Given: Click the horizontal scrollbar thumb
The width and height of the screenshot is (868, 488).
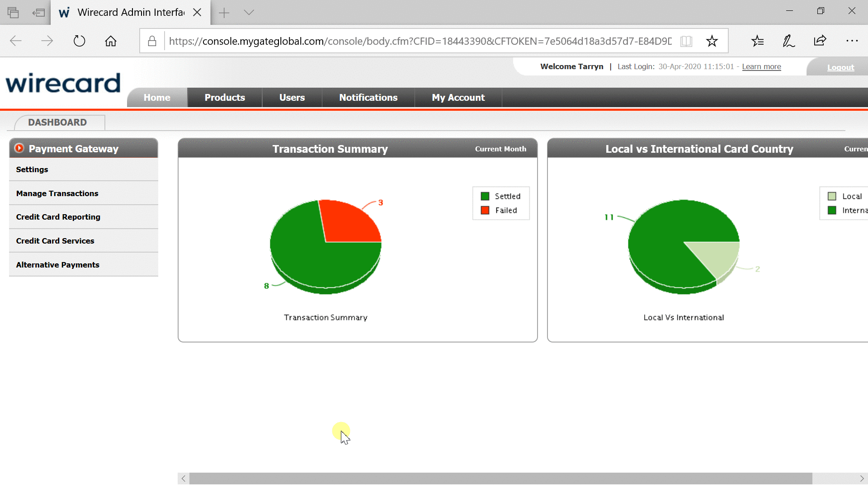Looking at the screenshot, I should [x=500, y=479].
